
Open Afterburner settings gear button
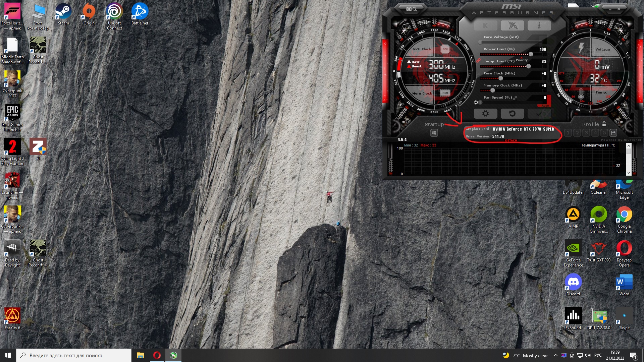coord(485,114)
